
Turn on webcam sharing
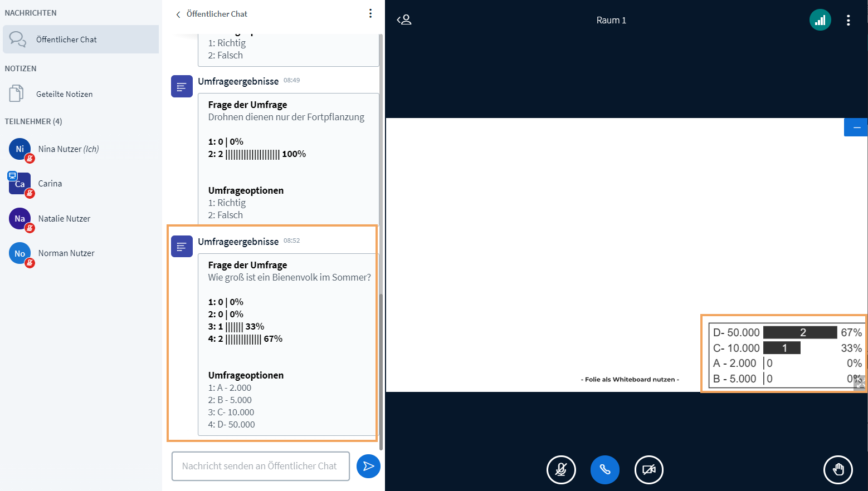pos(648,470)
